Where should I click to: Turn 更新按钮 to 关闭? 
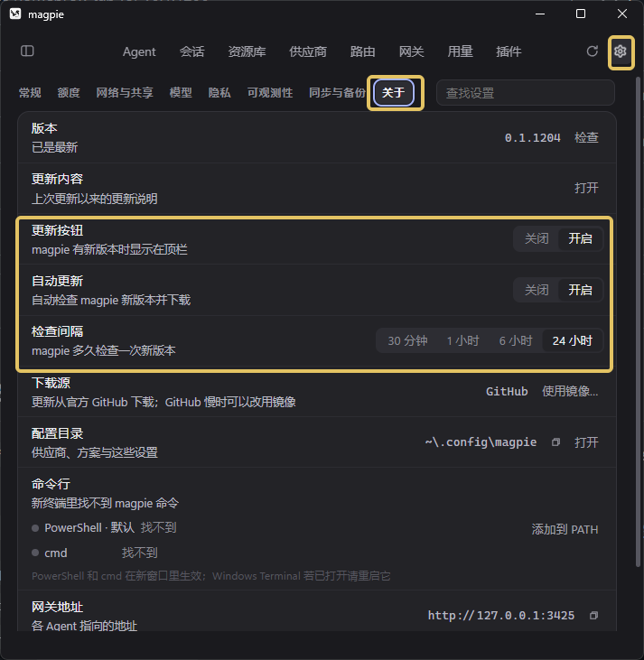(537, 239)
